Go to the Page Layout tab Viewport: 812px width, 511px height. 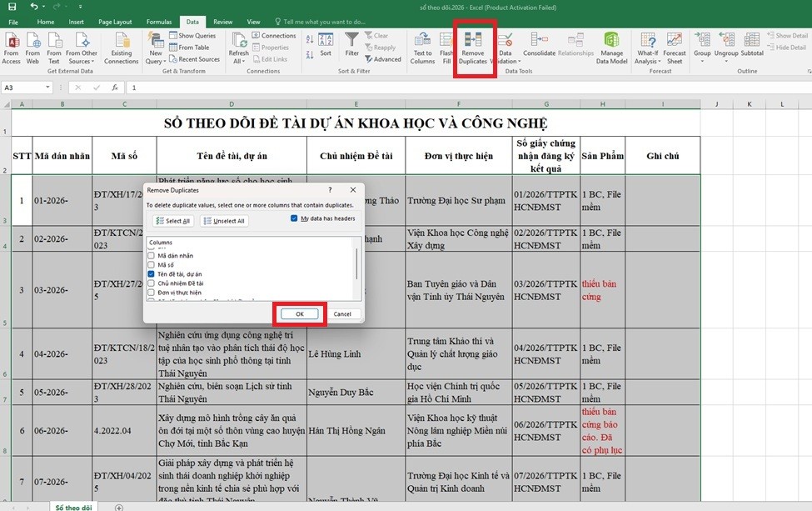pos(115,22)
